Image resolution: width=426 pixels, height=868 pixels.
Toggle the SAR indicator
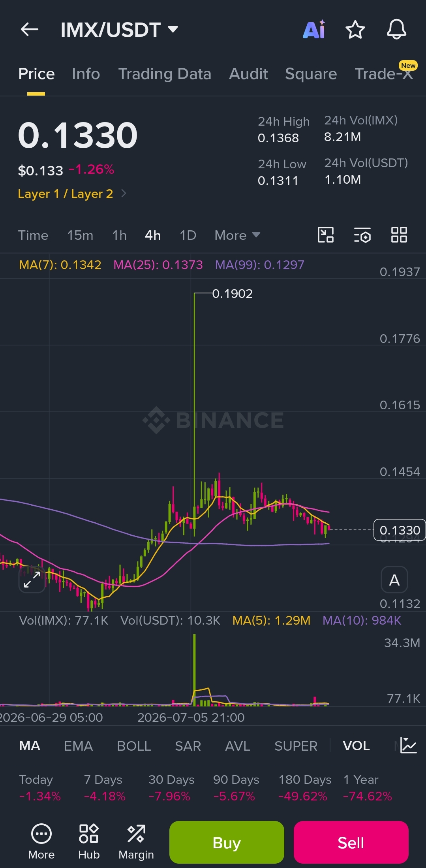pos(188,746)
